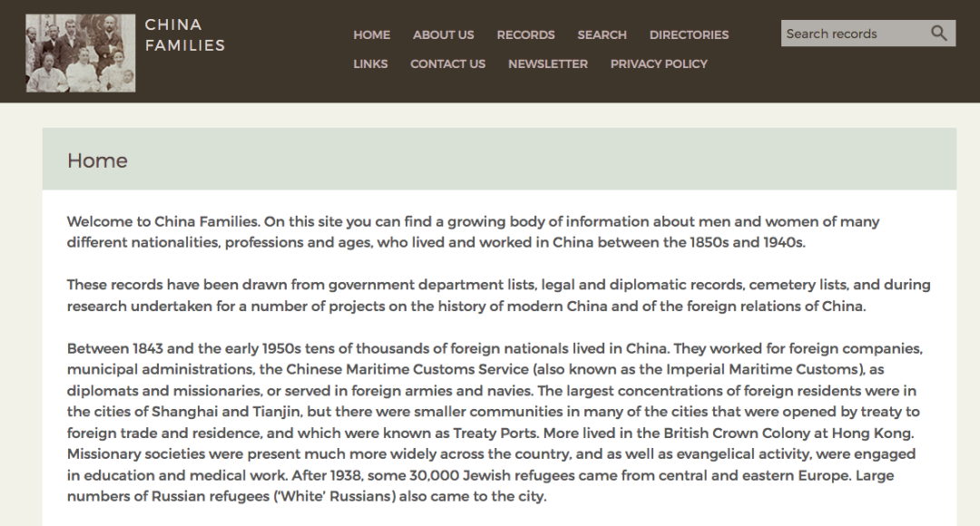Image resolution: width=980 pixels, height=526 pixels.
Task: Click the China Families group photo logo
Action: pos(81,53)
